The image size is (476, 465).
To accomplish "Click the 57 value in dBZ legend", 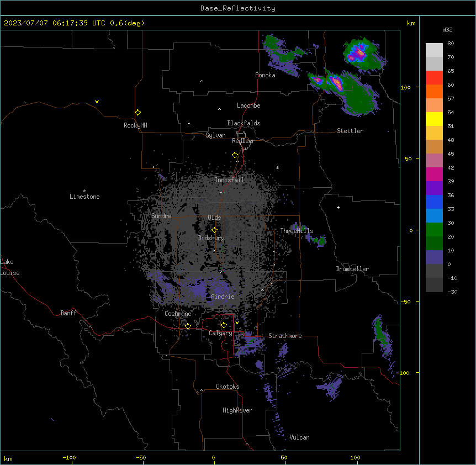I will [451, 99].
